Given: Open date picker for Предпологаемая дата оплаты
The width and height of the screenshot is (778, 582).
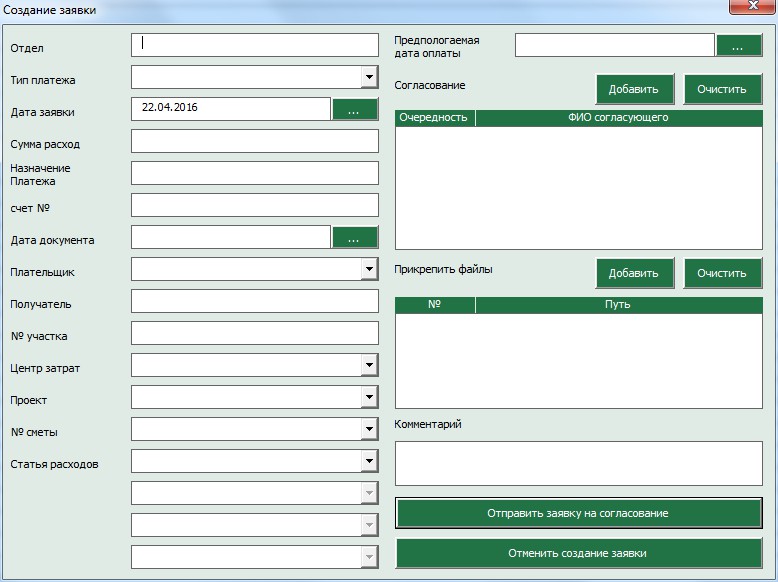Looking at the screenshot, I should (x=739, y=45).
